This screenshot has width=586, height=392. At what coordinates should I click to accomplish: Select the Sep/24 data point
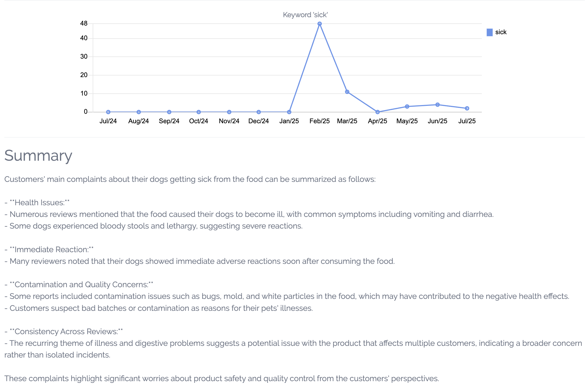click(x=169, y=112)
